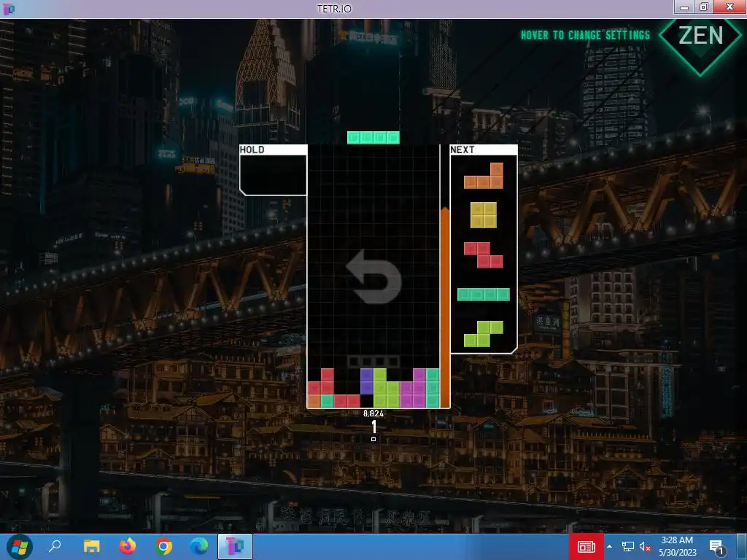Restore down the TETR.IO window
The image size is (747, 560).
(704, 7)
